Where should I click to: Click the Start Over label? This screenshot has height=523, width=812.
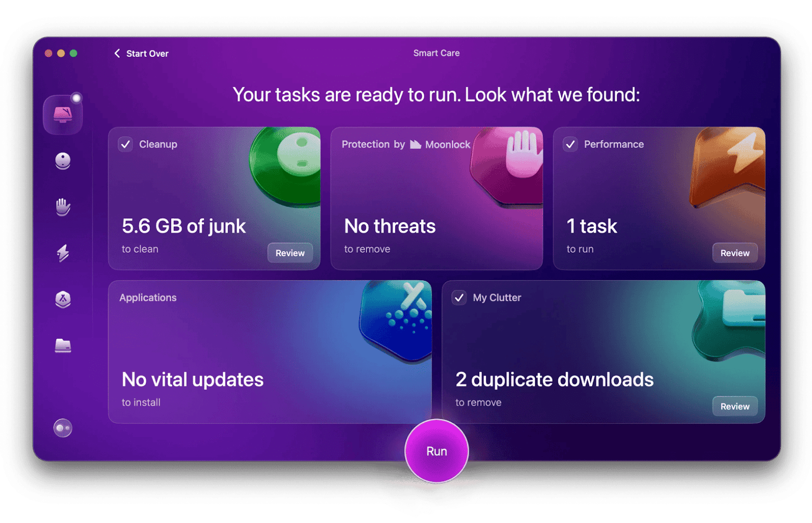[147, 54]
